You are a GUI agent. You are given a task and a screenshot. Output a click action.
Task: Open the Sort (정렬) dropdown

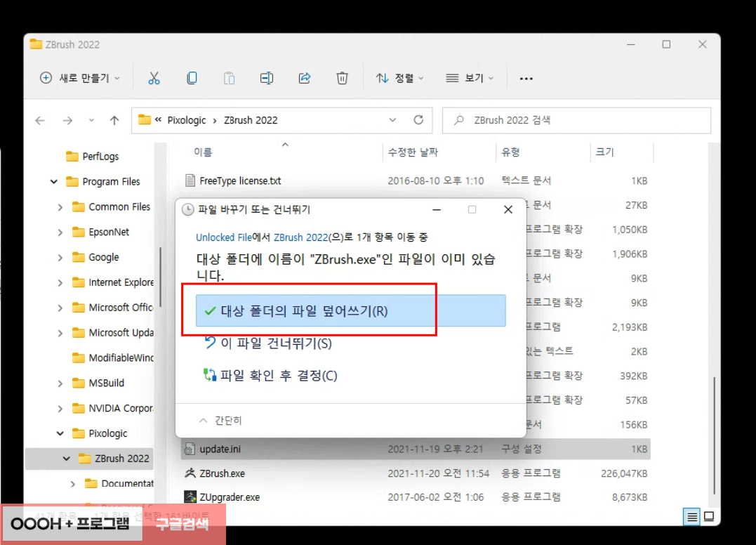[x=399, y=78]
